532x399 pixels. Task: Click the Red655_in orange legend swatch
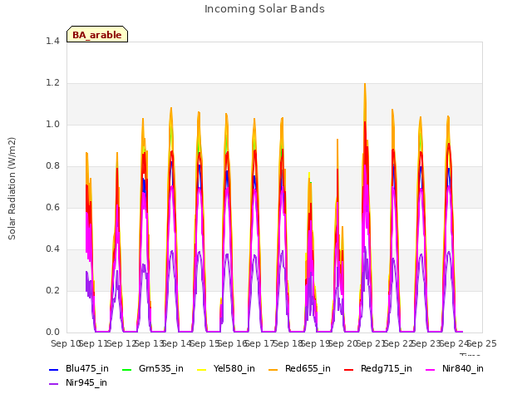tap(273, 369)
